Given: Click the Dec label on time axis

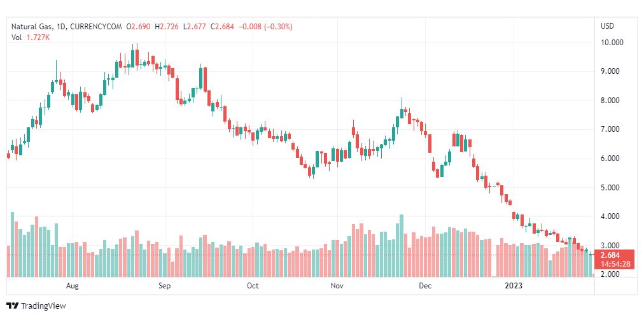Looking at the screenshot, I should tap(425, 285).
